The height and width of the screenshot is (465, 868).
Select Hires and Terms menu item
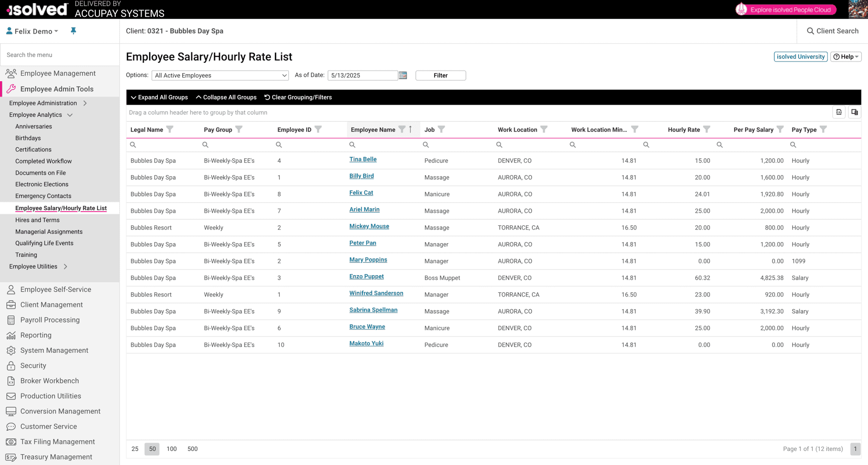[x=37, y=220]
